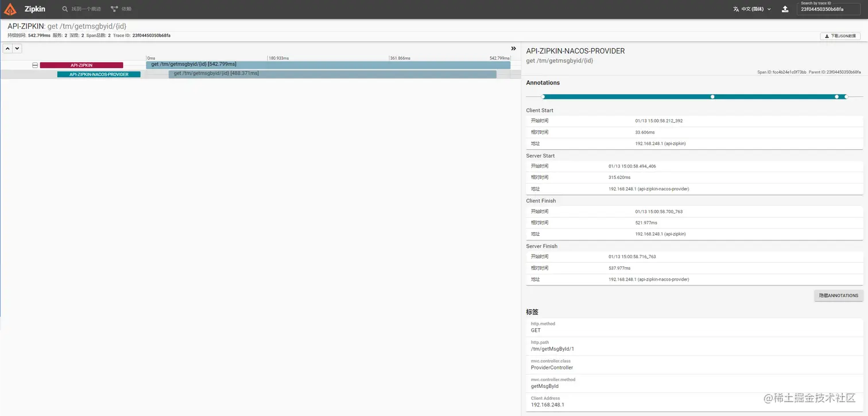Click the Client Address value 192.168.248.1

(x=548, y=405)
